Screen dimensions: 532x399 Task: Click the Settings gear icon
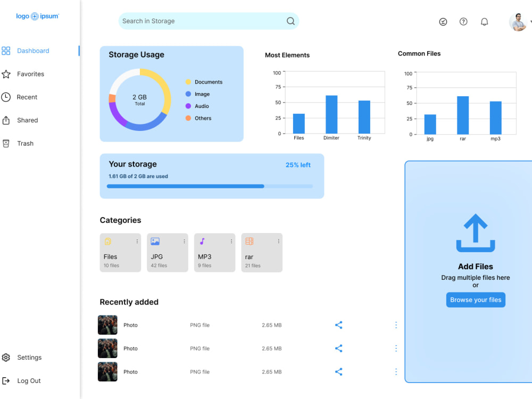click(x=6, y=358)
